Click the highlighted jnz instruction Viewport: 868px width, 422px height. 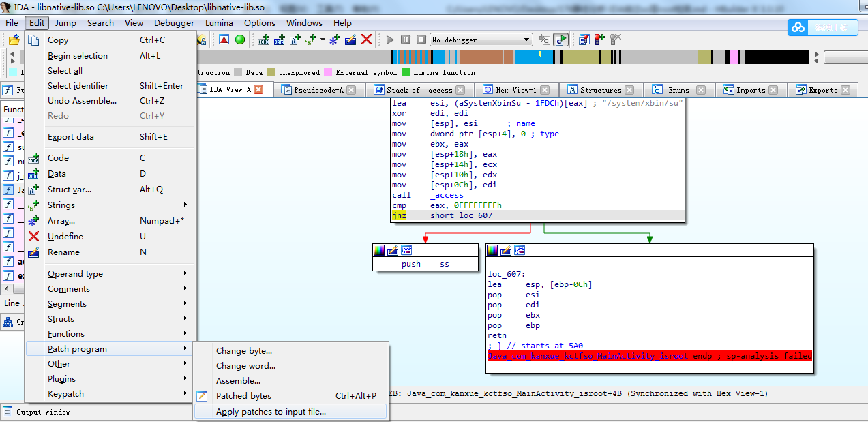coord(399,215)
